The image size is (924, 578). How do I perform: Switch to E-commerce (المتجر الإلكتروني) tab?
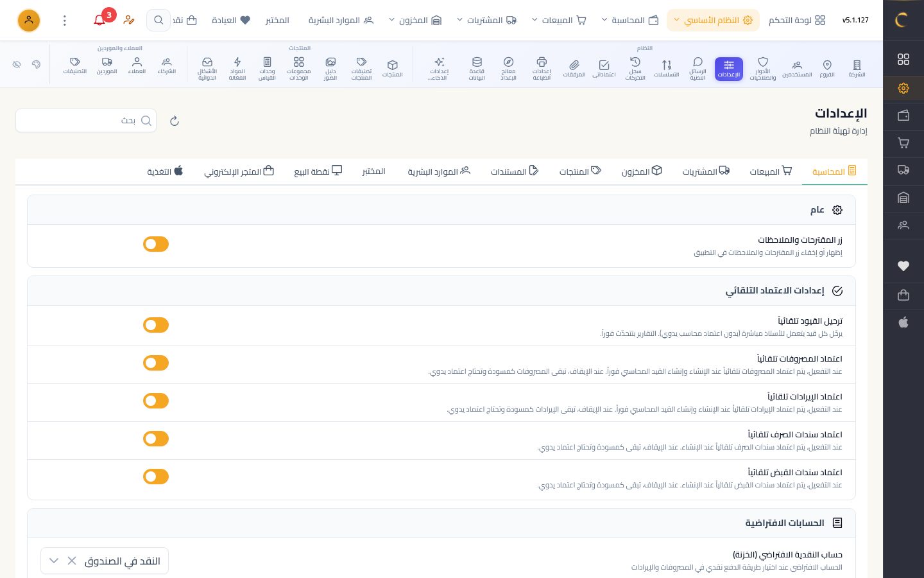[239, 171]
